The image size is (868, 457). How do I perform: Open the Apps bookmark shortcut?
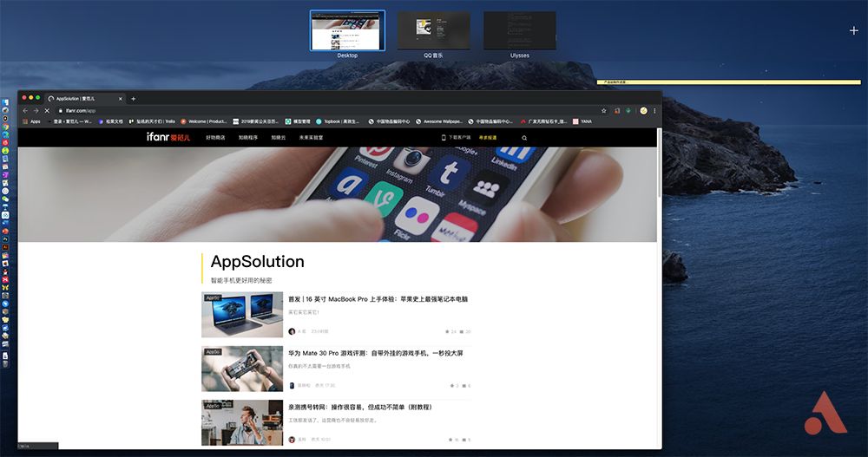[31, 121]
